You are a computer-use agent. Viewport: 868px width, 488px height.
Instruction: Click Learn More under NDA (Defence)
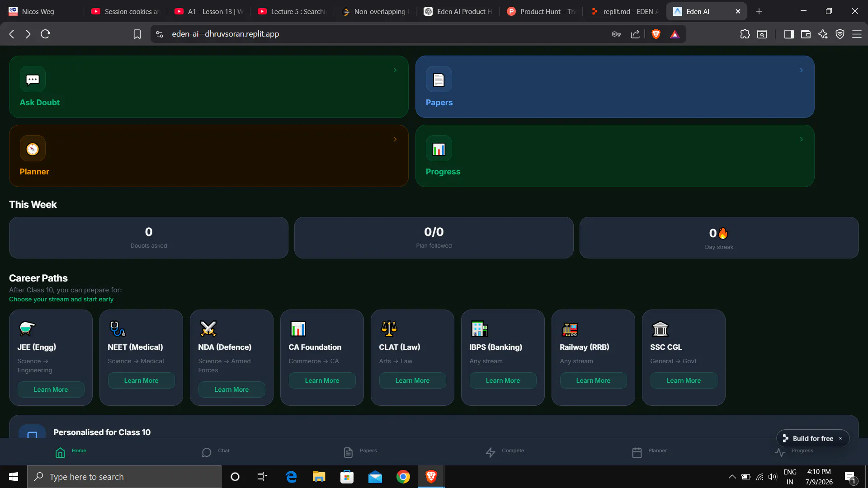point(231,389)
